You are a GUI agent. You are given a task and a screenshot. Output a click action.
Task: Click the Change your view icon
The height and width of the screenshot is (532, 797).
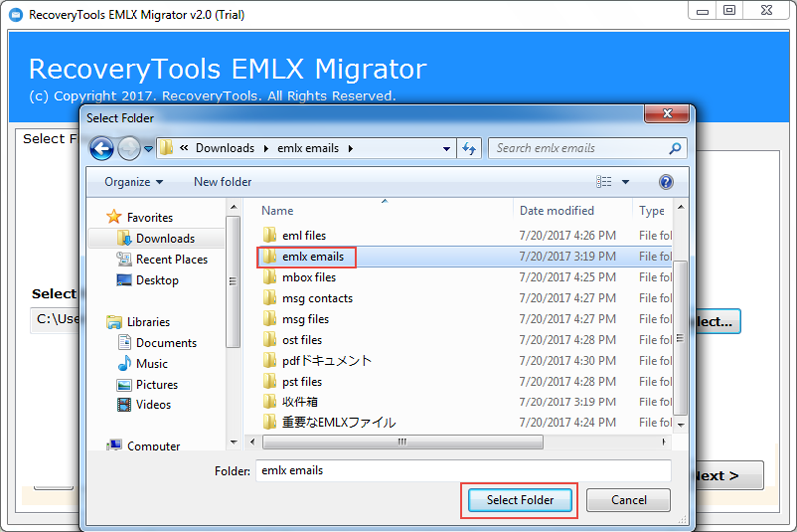[604, 182]
